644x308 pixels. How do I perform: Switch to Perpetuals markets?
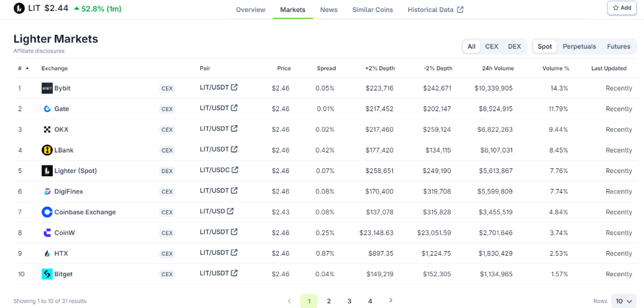pyautogui.click(x=579, y=46)
